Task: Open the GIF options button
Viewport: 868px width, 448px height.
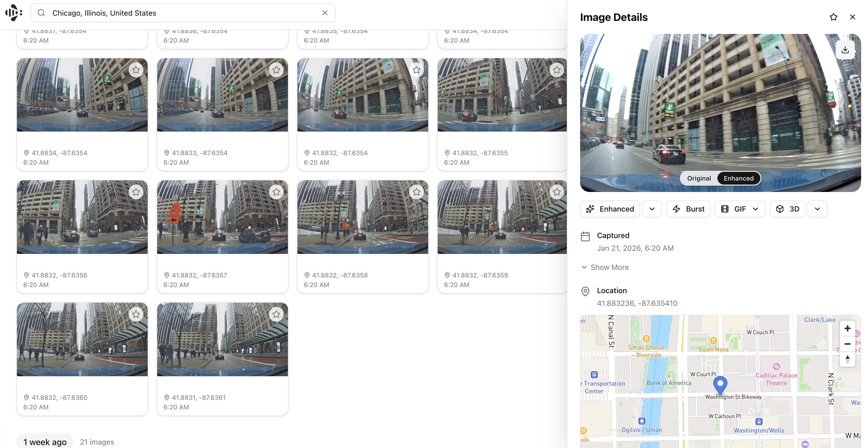Action: click(740, 209)
